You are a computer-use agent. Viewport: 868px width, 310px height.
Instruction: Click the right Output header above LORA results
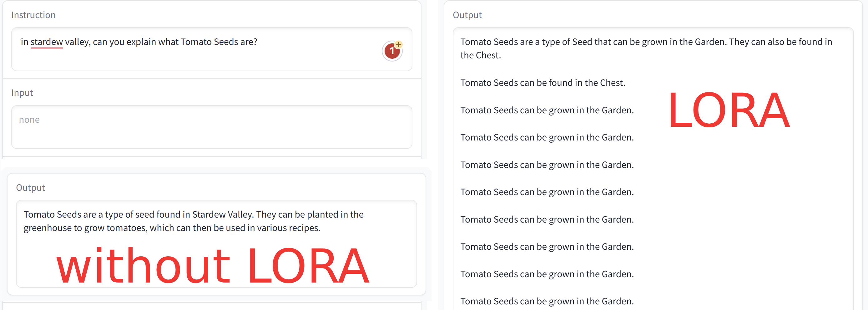pyautogui.click(x=467, y=15)
